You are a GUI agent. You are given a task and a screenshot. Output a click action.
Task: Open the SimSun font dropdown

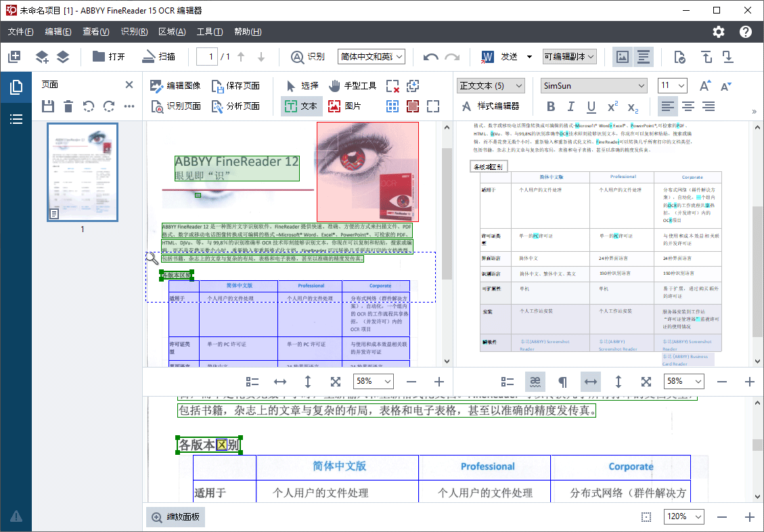(593, 85)
